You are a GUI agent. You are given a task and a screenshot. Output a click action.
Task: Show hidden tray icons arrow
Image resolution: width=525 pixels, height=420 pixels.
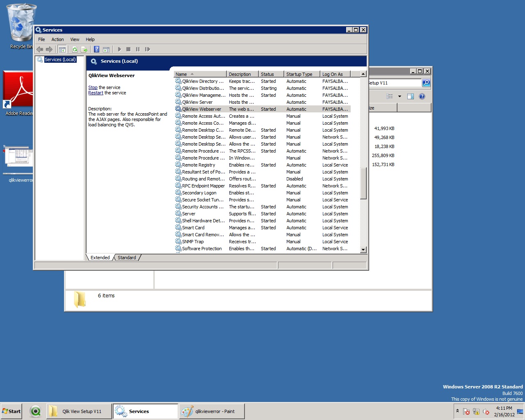[x=457, y=411]
